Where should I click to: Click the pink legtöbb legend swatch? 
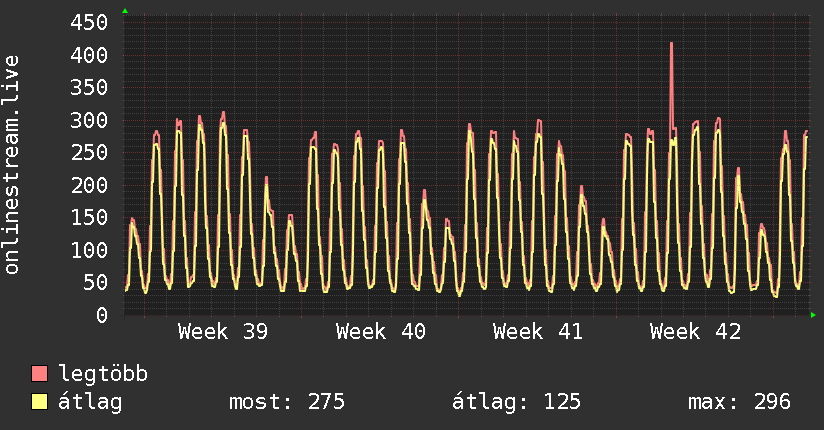click(x=39, y=373)
